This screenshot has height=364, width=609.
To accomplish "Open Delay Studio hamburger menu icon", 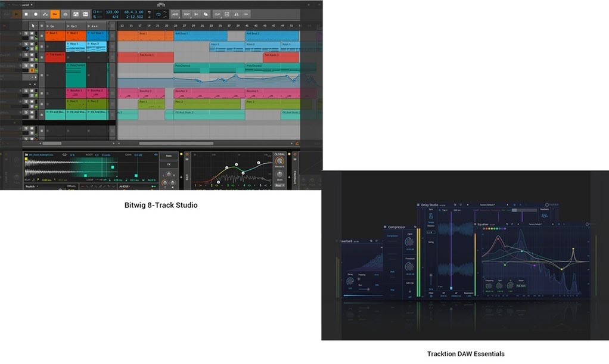I will pos(418,205).
